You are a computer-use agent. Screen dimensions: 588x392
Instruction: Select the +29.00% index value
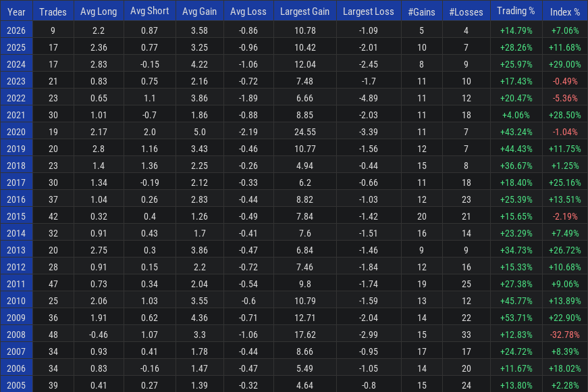(x=565, y=64)
